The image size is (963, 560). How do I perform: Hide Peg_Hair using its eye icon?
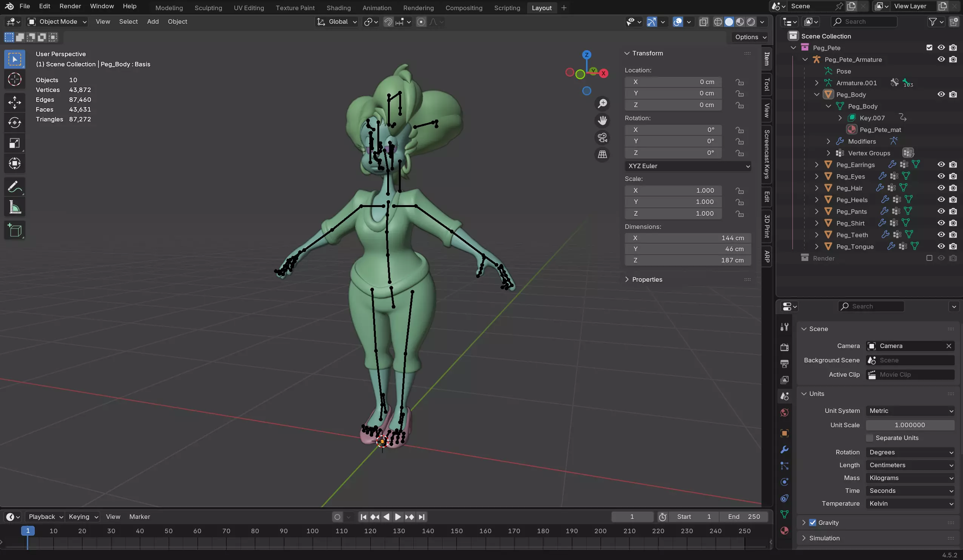(941, 188)
